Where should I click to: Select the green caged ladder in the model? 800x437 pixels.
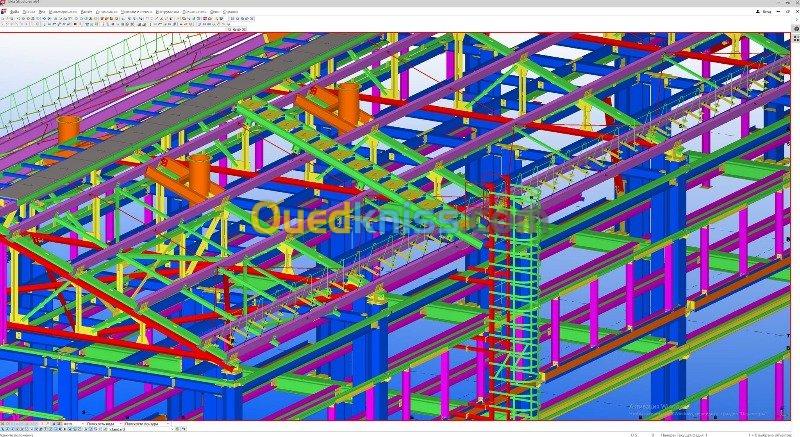526,306
